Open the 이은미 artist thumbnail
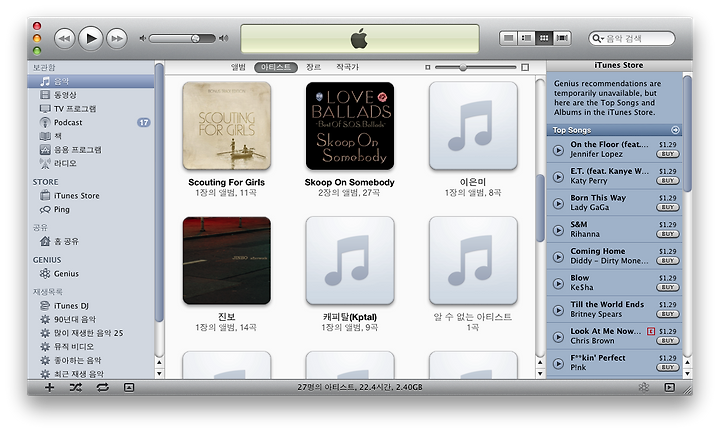 (473, 125)
